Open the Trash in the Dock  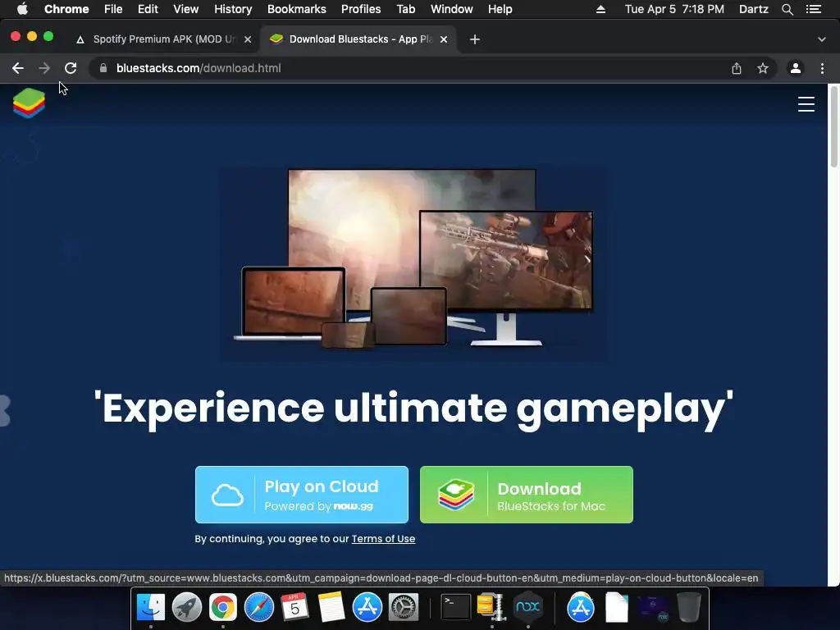point(689,606)
